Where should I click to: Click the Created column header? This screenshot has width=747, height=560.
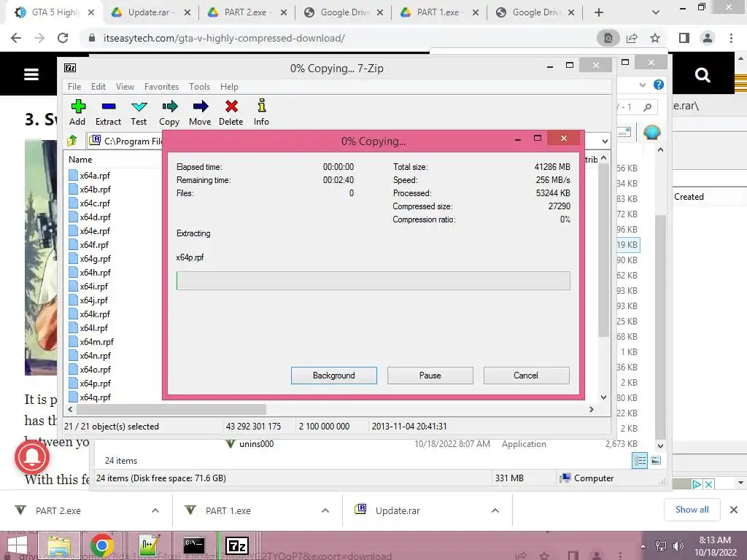coord(689,197)
